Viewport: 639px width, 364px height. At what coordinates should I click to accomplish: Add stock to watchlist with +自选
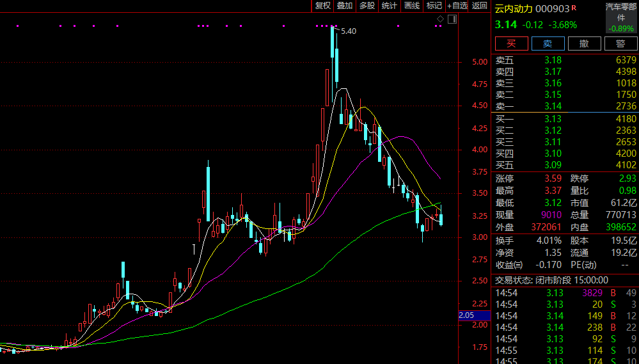(x=458, y=6)
